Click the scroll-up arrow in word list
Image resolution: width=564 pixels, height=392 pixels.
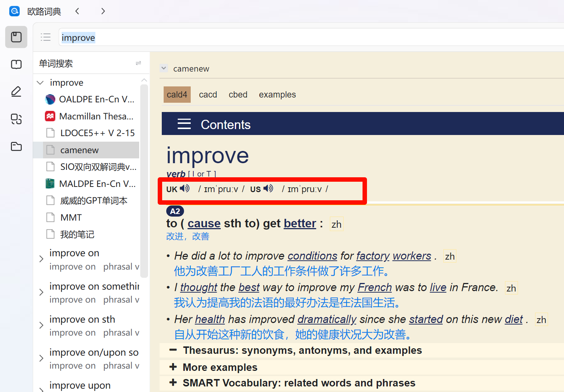[x=144, y=80]
